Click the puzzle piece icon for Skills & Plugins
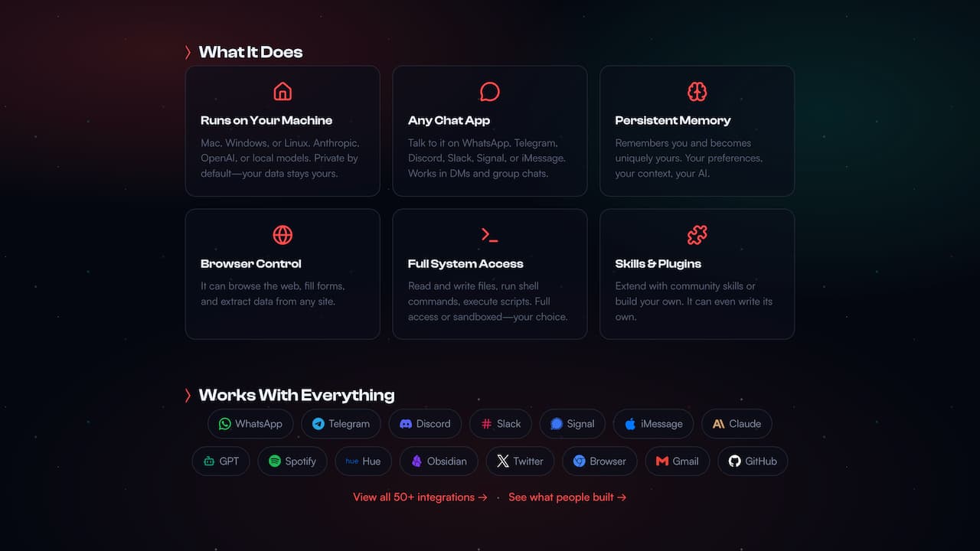980x551 pixels. point(697,235)
